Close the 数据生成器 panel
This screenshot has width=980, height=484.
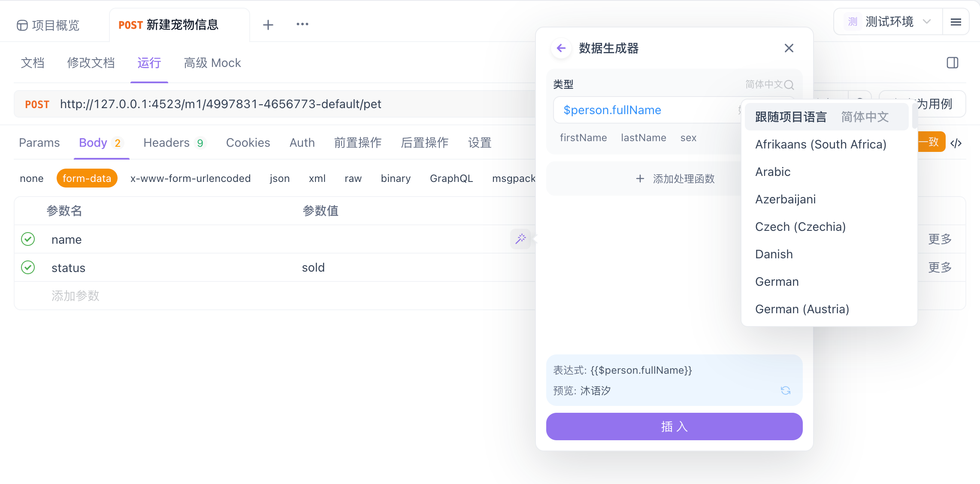[789, 48]
